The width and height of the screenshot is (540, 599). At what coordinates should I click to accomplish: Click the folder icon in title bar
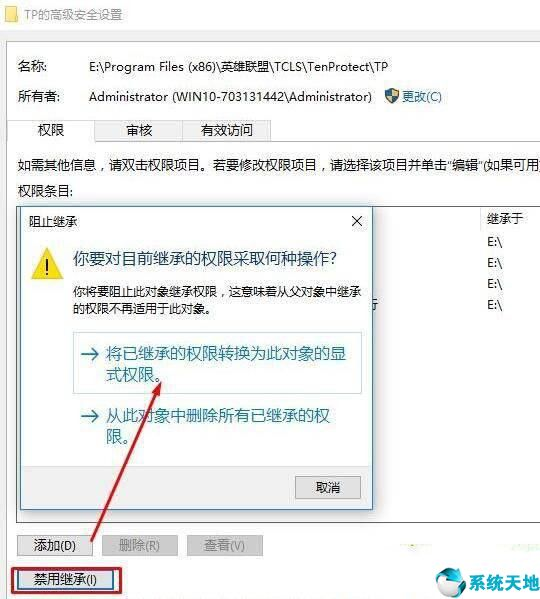point(11,15)
